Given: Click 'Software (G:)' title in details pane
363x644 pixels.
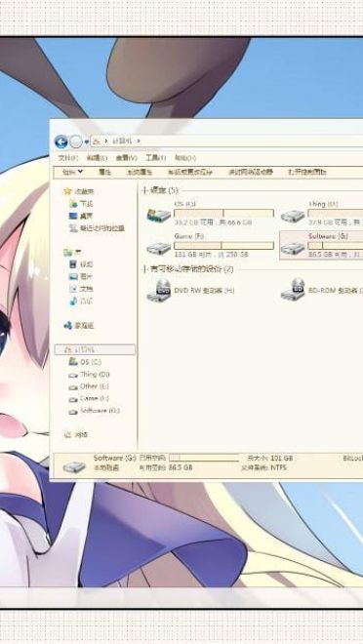Looking at the screenshot, I should click(x=114, y=458).
